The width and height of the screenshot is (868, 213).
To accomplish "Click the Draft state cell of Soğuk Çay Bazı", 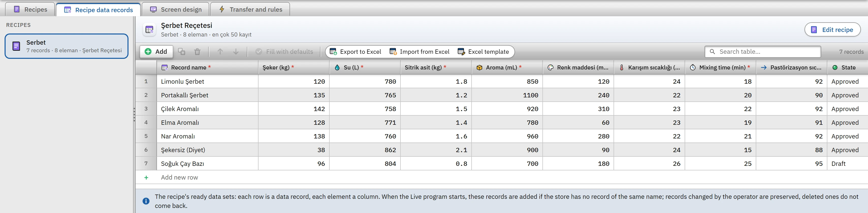I will pyautogui.click(x=847, y=164).
